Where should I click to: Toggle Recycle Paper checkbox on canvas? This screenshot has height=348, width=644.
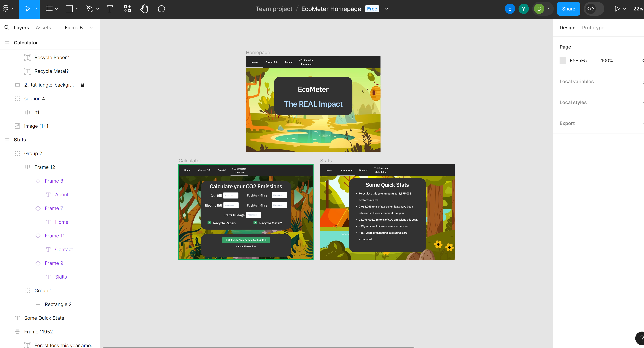(x=209, y=223)
